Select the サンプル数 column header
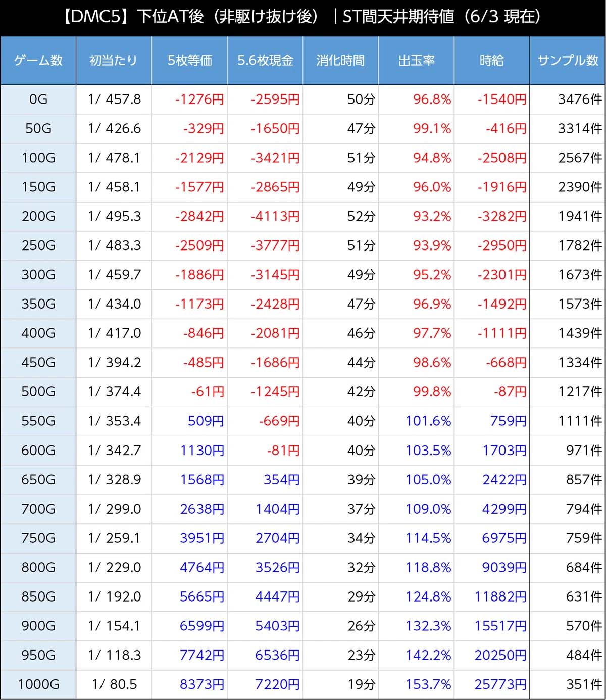 (x=568, y=61)
